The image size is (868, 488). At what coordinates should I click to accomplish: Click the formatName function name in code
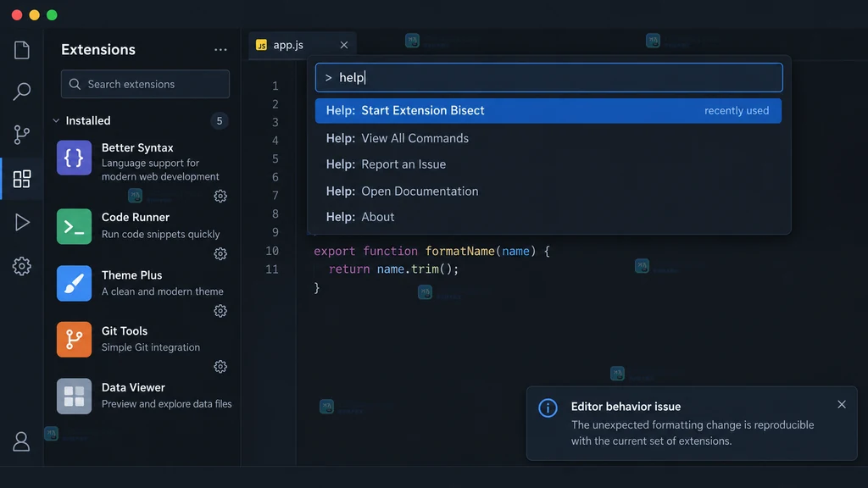pyautogui.click(x=459, y=251)
